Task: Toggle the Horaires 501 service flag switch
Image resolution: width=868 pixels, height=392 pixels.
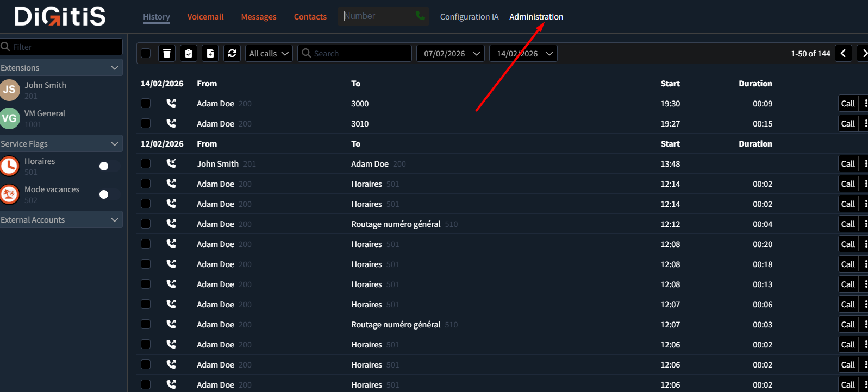Action: tap(109, 166)
